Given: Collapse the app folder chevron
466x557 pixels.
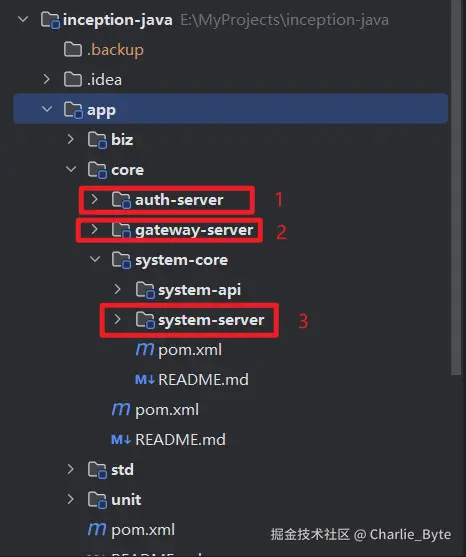Looking at the screenshot, I should (x=47, y=109).
